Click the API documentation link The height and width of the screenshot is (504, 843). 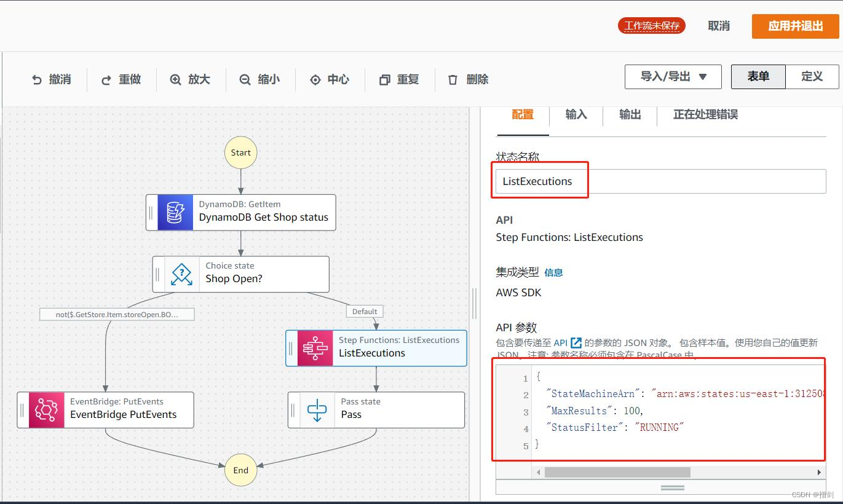pos(560,343)
